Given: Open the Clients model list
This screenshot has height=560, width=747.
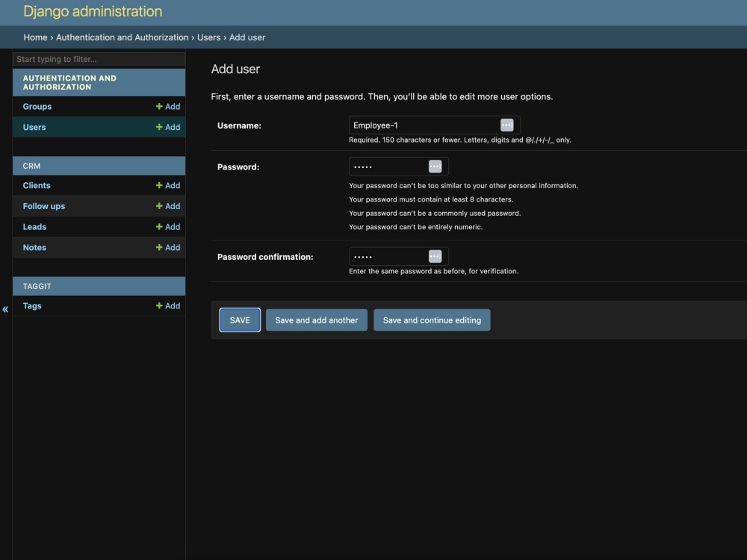Looking at the screenshot, I should point(36,185).
